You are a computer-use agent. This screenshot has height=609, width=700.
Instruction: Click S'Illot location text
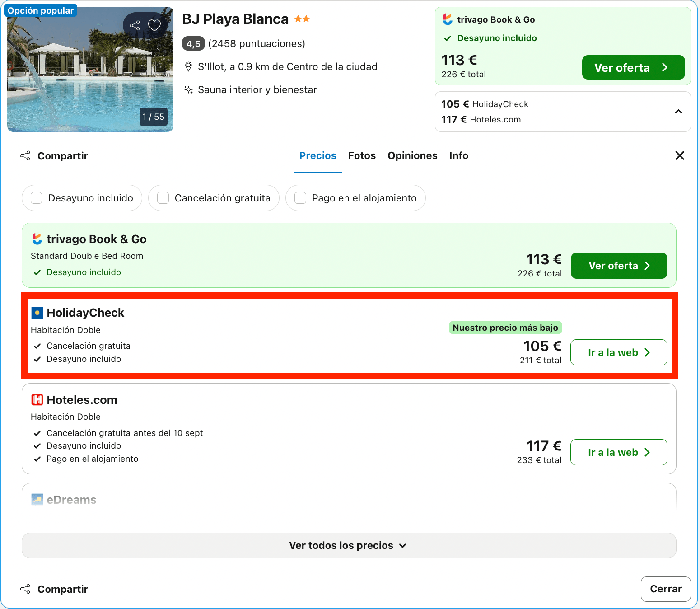(288, 67)
